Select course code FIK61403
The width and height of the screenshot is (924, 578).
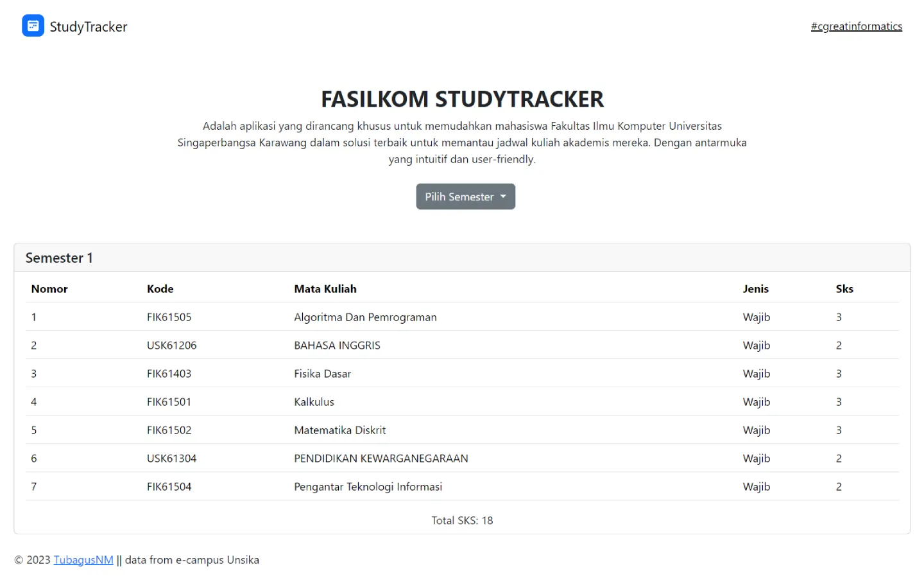(x=169, y=374)
